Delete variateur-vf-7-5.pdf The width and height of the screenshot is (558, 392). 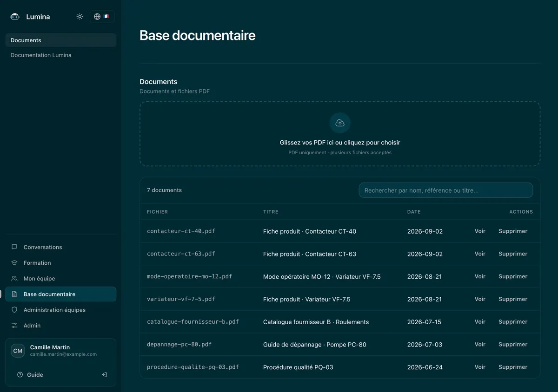pyautogui.click(x=513, y=299)
